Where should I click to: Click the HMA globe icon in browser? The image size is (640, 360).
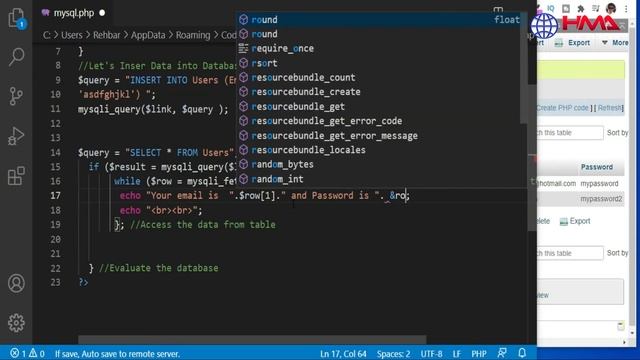click(544, 26)
